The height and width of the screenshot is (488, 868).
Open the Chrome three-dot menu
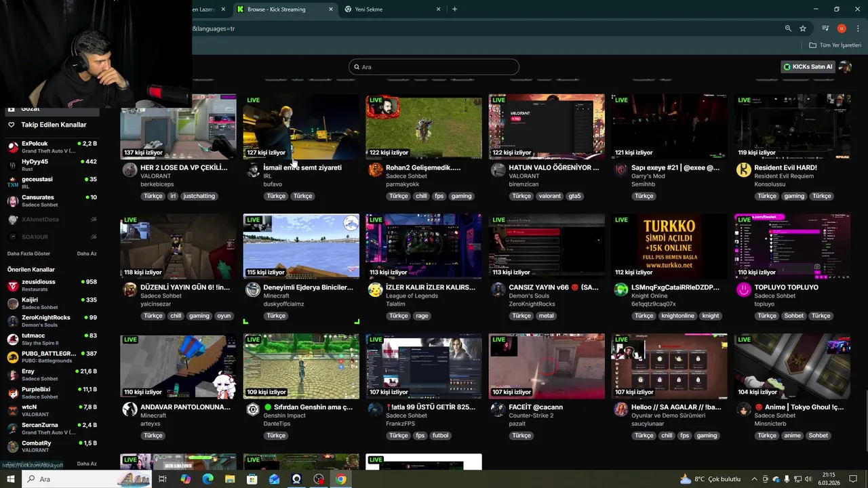(858, 28)
